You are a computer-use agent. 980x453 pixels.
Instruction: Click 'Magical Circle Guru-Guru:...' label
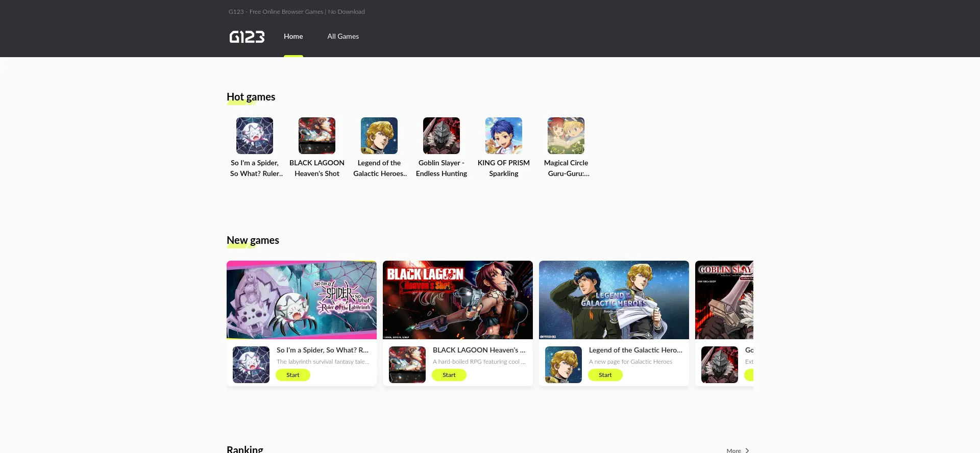pos(567,168)
